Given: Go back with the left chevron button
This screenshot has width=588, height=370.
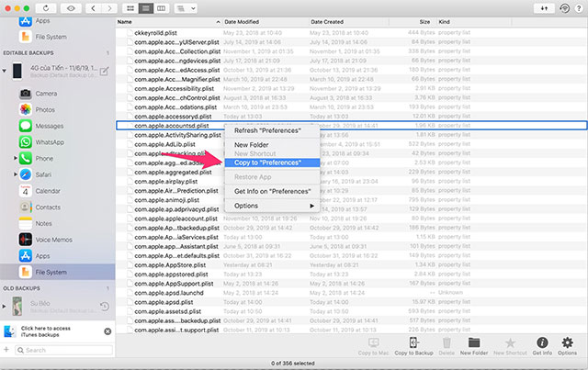Looking at the screenshot, I should click(x=93, y=8).
